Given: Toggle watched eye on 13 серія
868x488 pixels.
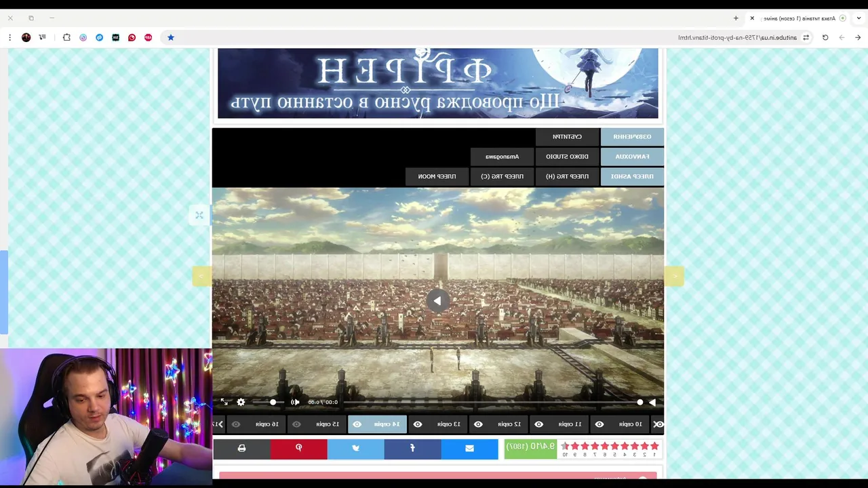Looking at the screenshot, I should [x=418, y=424].
